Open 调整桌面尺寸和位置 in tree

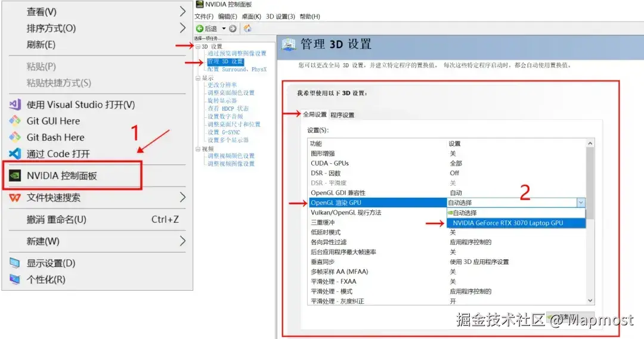(234, 124)
